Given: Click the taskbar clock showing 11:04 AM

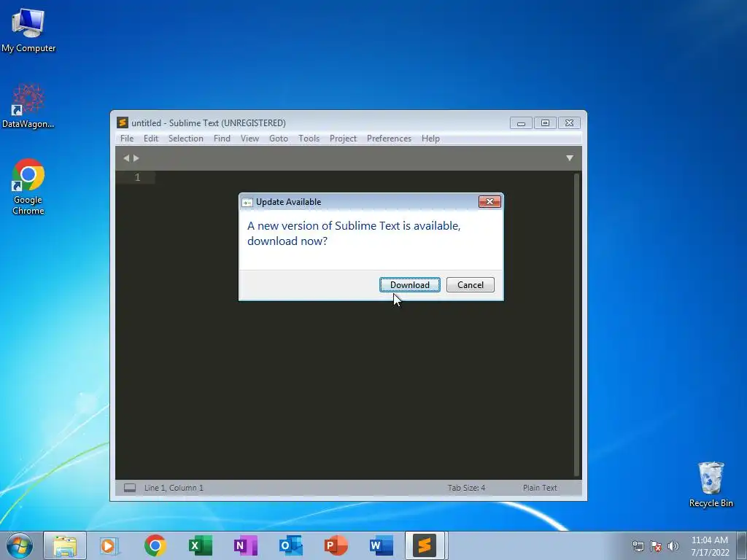Looking at the screenshot, I should 710,546.
